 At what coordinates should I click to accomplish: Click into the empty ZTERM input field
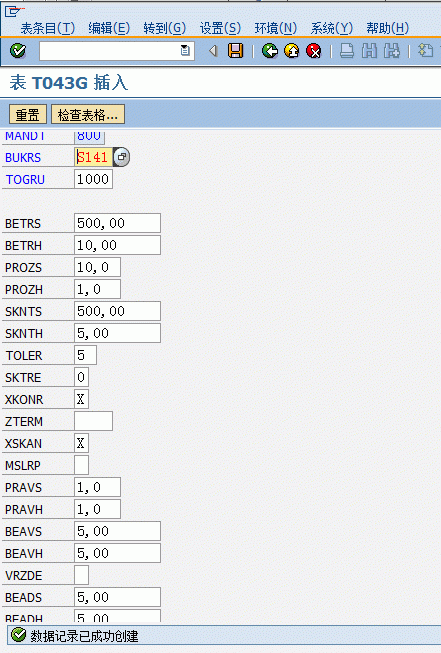(x=93, y=421)
